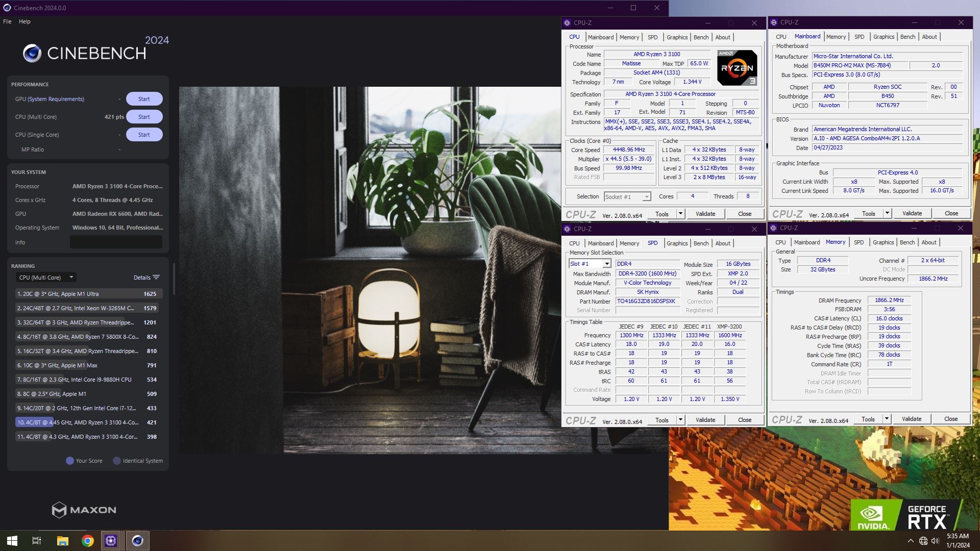980x551 pixels.
Task: Select ranking entry Apple M1 Ultra 1625
Action: (x=89, y=294)
